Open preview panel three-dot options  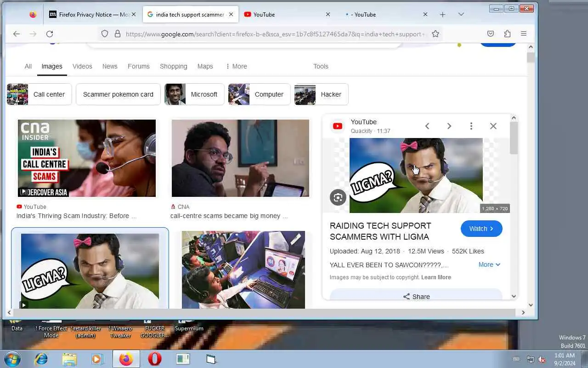[x=471, y=126]
